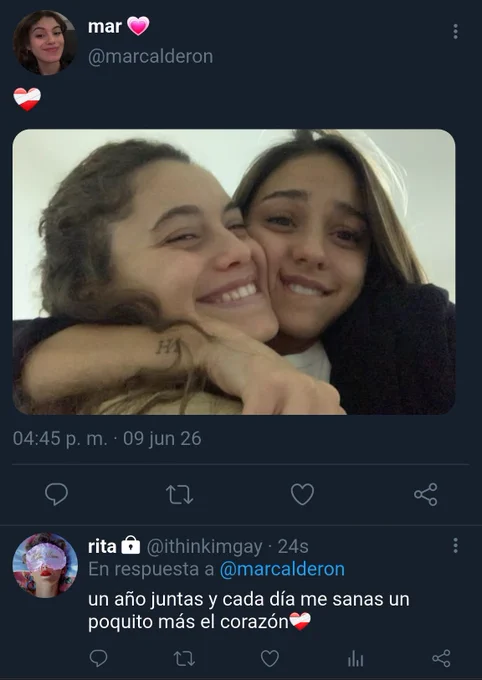Image resolution: width=482 pixels, height=680 pixels.
Task: Open the @ithinkimgay profile handle
Action: pyautogui.click(x=204, y=546)
